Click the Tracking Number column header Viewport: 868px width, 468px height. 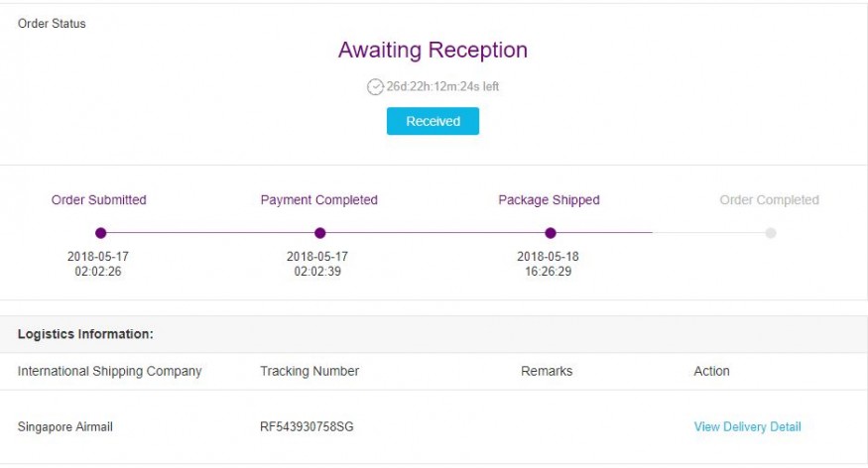coord(310,371)
